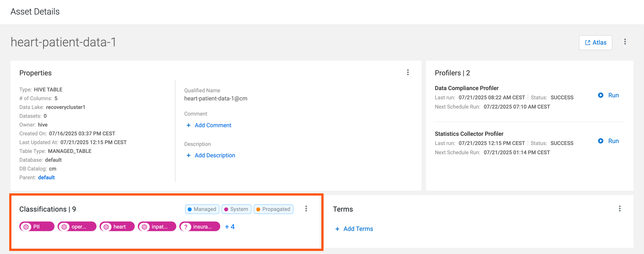Open Properties panel three-dot menu
This screenshot has height=254, width=644.
(x=408, y=73)
